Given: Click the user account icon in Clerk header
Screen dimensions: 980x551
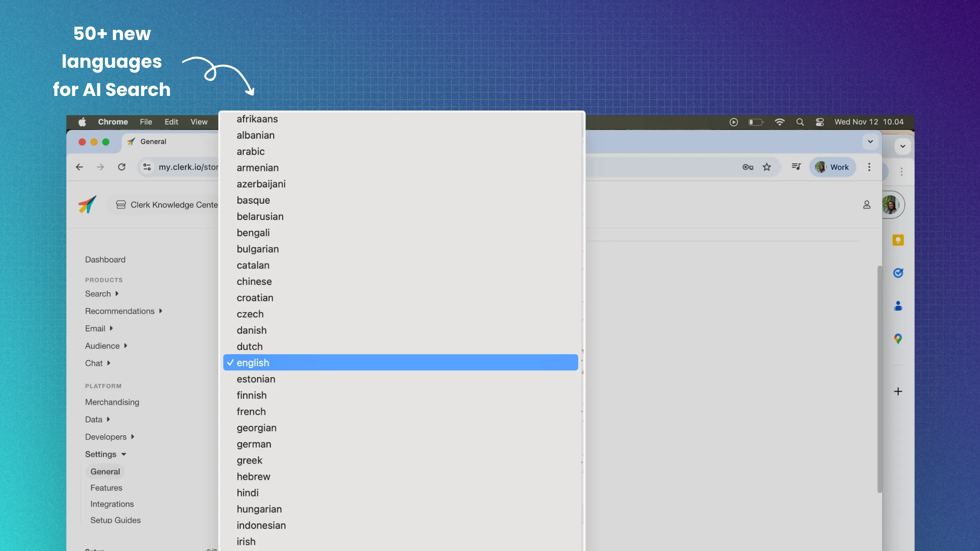Looking at the screenshot, I should point(866,204).
